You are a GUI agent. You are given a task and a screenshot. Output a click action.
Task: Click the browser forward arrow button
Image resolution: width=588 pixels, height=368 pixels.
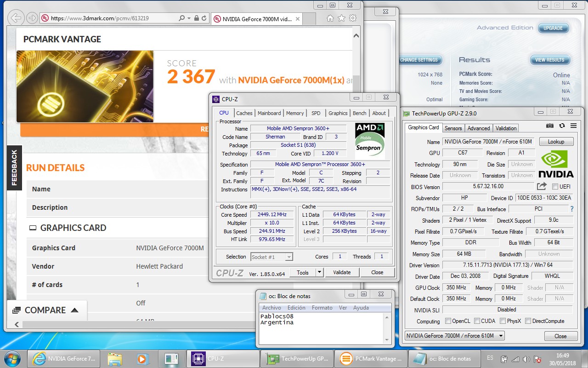pyautogui.click(x=32, y=18)
